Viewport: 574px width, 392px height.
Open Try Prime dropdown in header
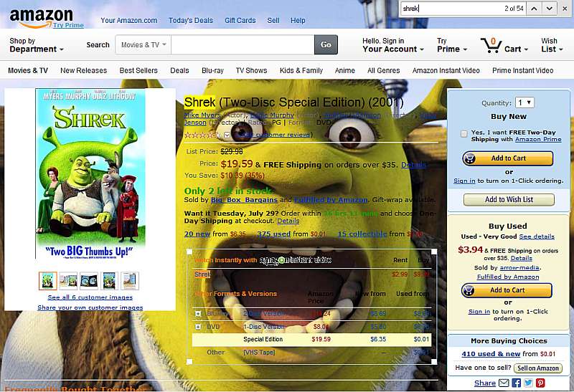452,45
